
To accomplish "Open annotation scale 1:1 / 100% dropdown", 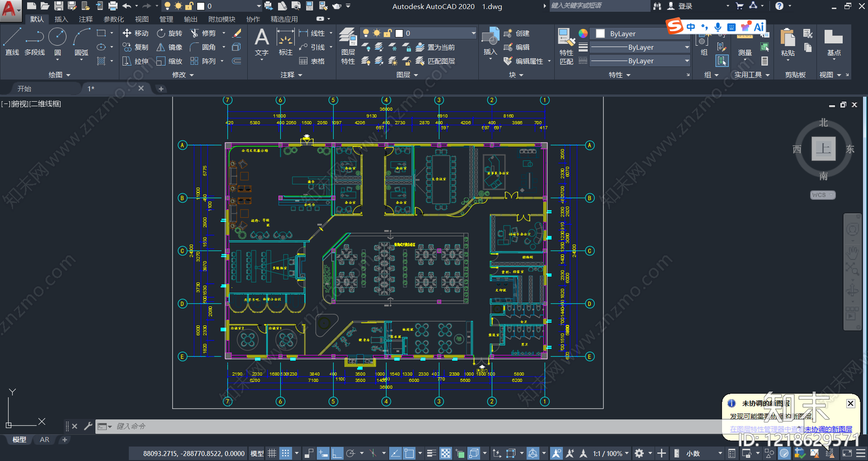I will pos(611,453).
